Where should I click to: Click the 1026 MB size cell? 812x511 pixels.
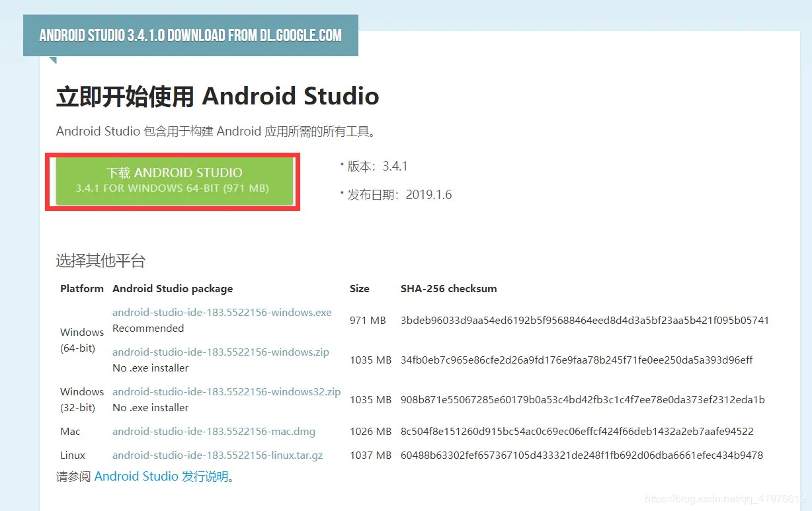371,431
